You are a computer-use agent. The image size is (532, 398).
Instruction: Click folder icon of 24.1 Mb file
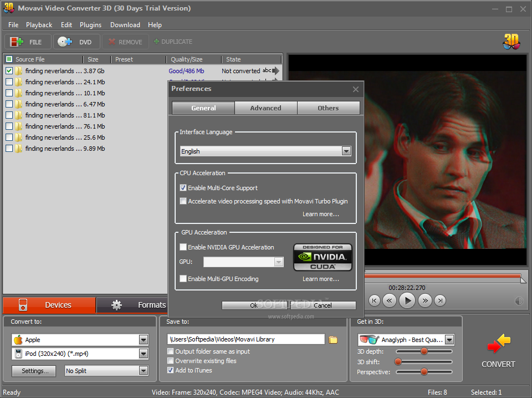click(19, 82)
